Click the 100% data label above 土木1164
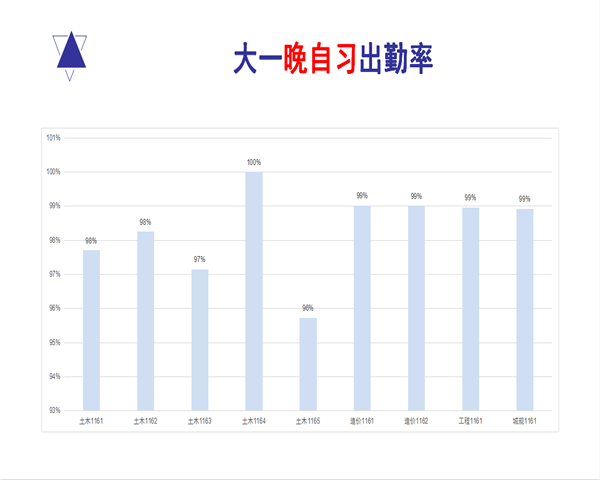Screen dimensions: 600x480 254,162
